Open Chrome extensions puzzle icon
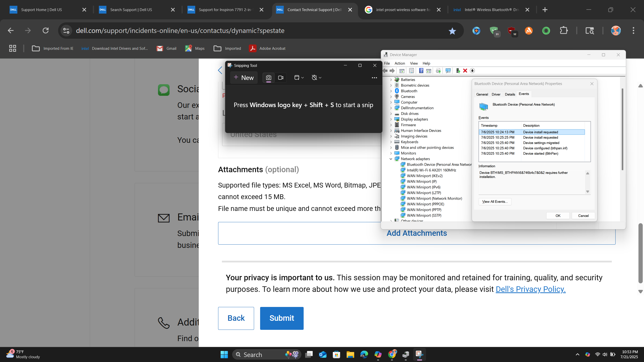Image resolution: width=644 pixels, height=362 pixels. click(564, 31)
